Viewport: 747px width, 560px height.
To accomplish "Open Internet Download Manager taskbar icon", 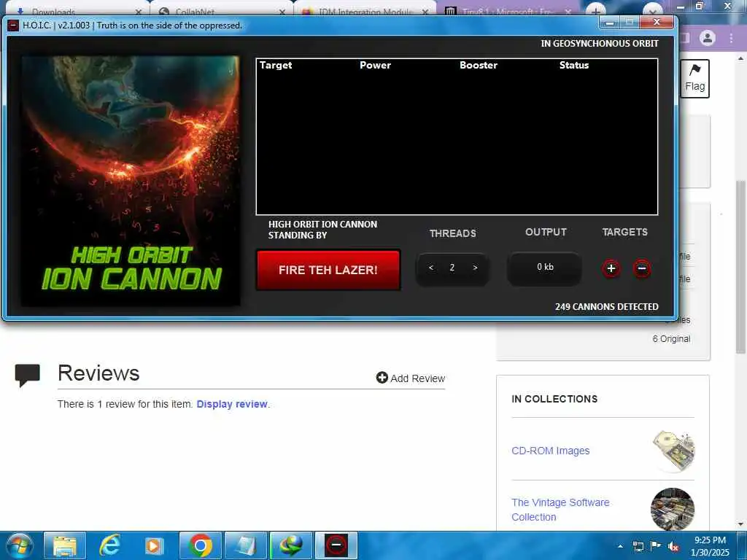I will (291, 545).
